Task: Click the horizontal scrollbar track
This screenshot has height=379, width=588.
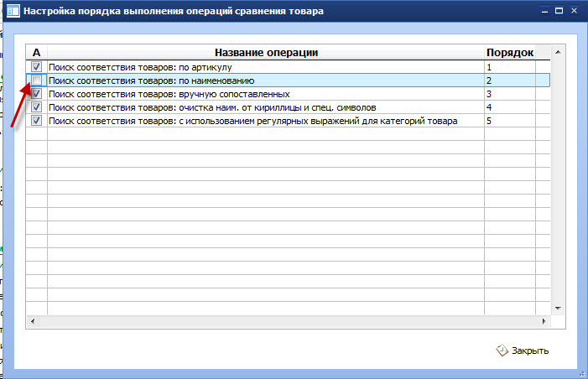Action: (x=289, y=321)
